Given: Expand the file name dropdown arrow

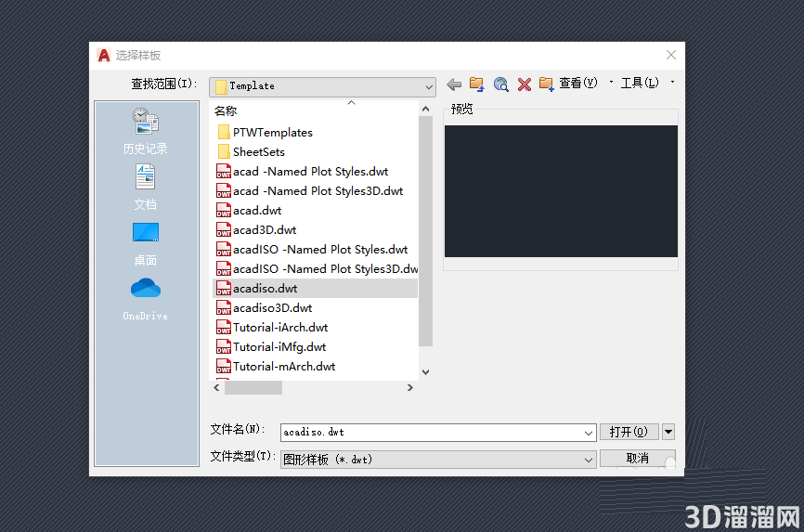Looking at the screenshot, I should [x=589, y=433].
